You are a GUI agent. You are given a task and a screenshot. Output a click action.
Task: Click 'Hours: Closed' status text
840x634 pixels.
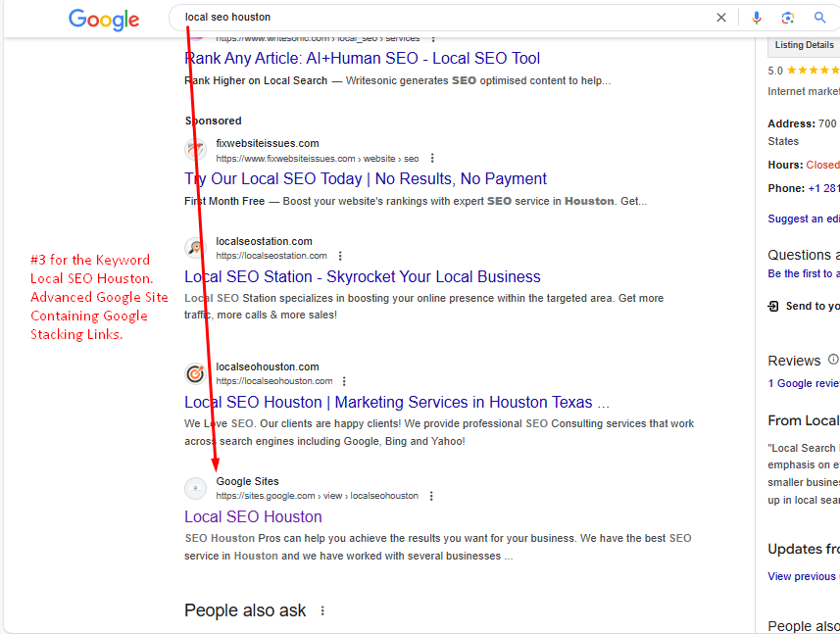click(x=804, y=165)
